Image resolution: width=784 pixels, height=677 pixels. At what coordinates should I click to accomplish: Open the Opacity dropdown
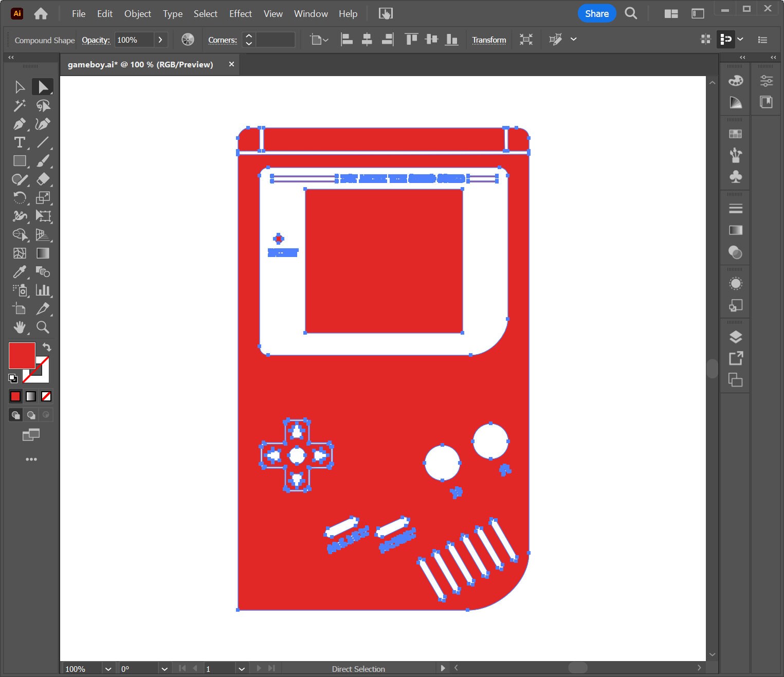[x=160, y=40]
